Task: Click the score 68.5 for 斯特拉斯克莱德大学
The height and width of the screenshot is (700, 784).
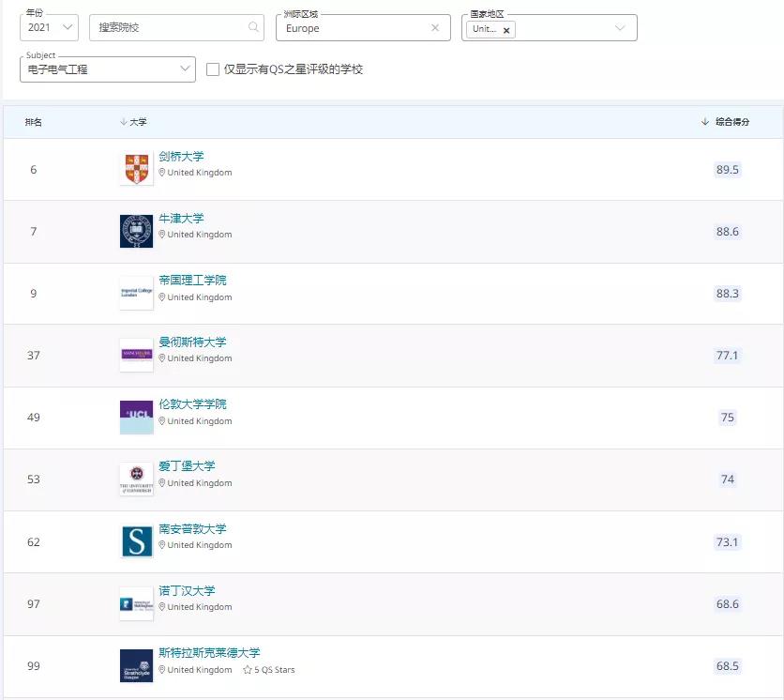Action: [x=727, y=666]
